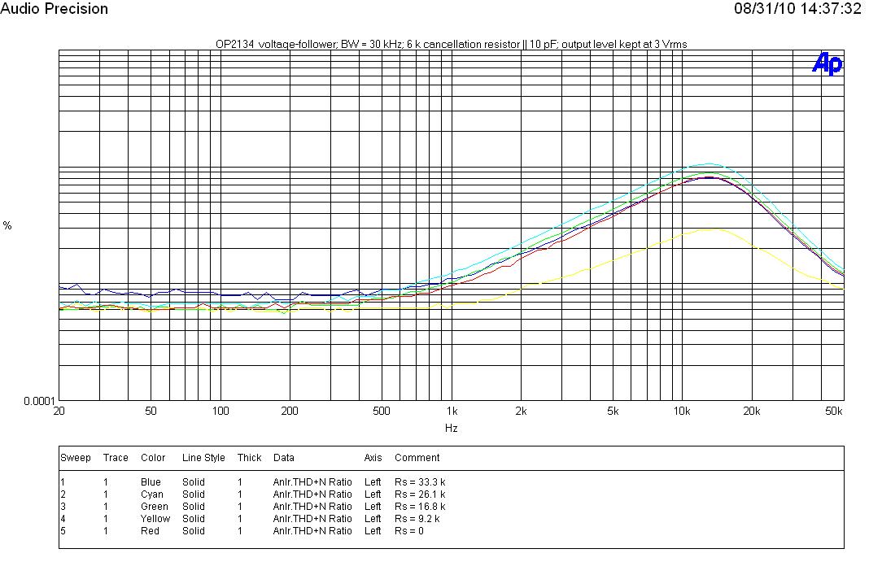Click the comment 'Rs = 26.1 k'

point(420,494)
